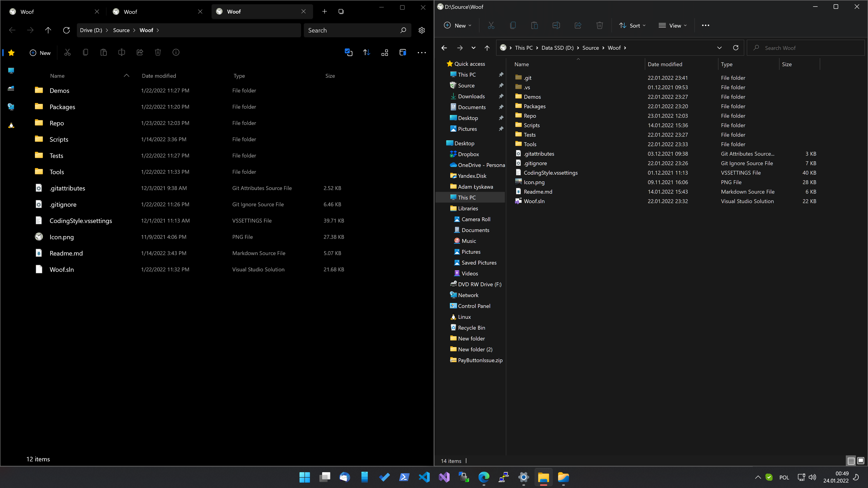
Task: Add a new tab with plus button
Action: 325,12
